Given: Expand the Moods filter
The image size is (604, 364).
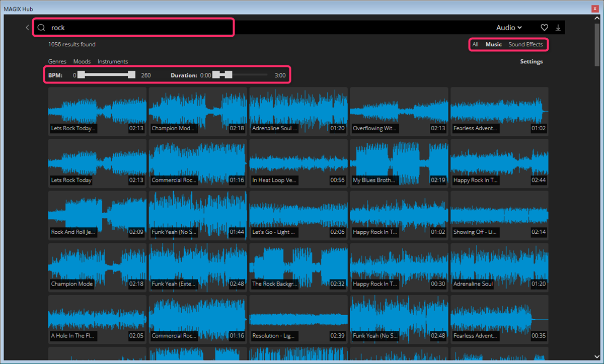Looking at the screenshot, I should pyautogui.click(x=82, y=61).
